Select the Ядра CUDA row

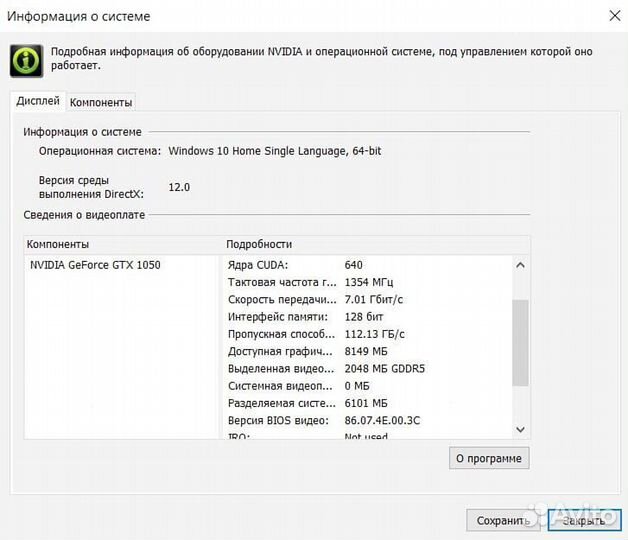368,265
